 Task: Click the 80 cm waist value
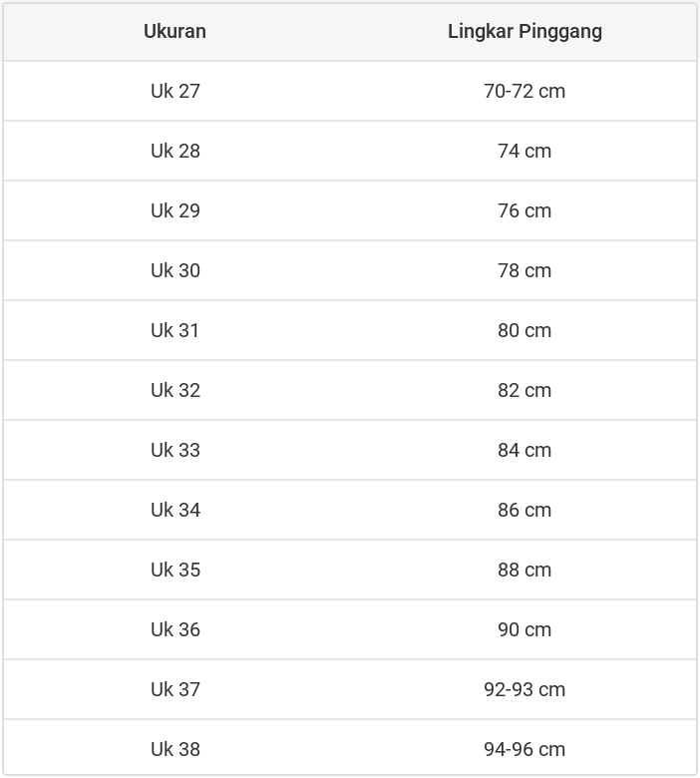pos(525,330)
